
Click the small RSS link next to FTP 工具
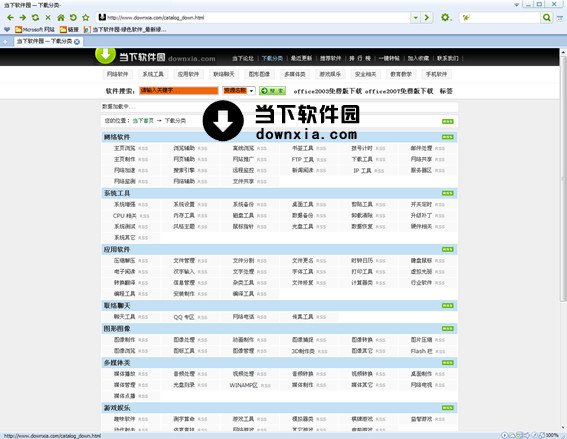pos(321,160)
